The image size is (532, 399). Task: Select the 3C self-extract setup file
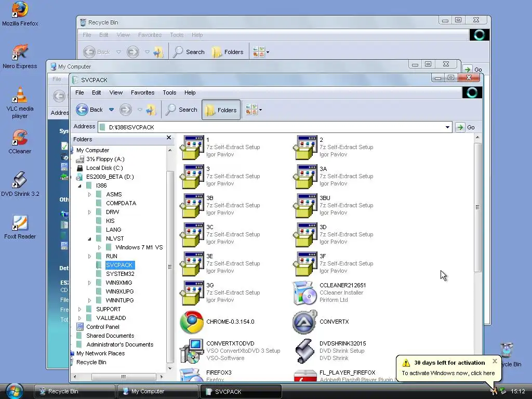[220, 235]
